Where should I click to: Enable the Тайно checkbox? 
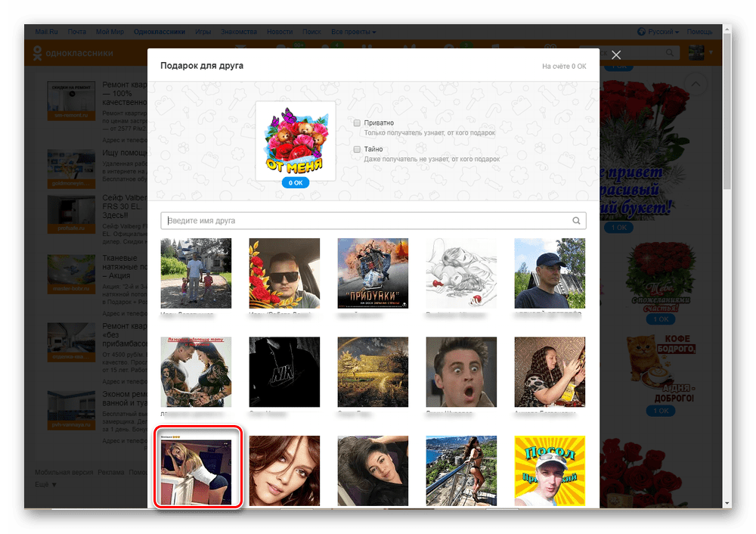[x=357, y=149]
